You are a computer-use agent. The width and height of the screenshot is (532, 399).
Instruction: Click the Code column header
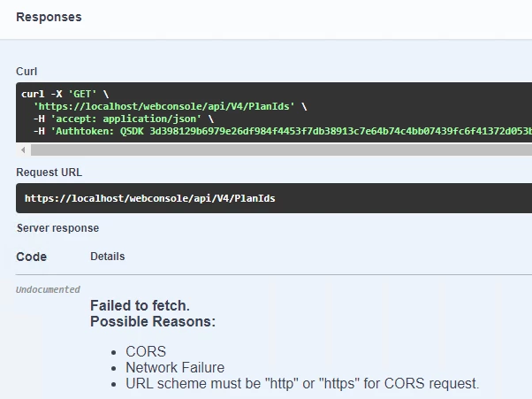[31, 257]
